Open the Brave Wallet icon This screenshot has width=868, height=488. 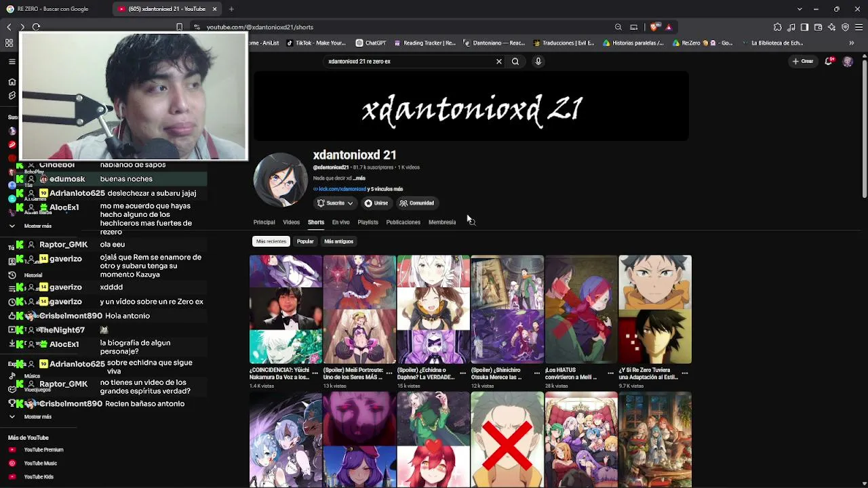[x=818, y=27]
